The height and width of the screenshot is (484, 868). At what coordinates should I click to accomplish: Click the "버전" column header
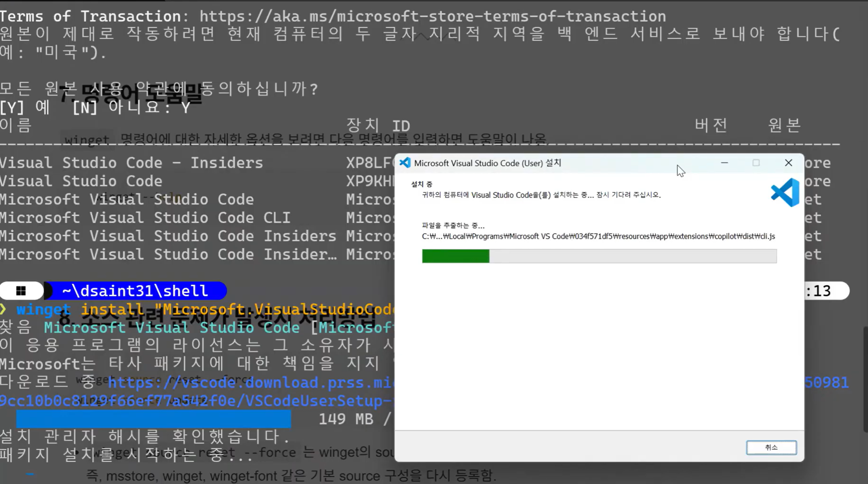(711, 125)
